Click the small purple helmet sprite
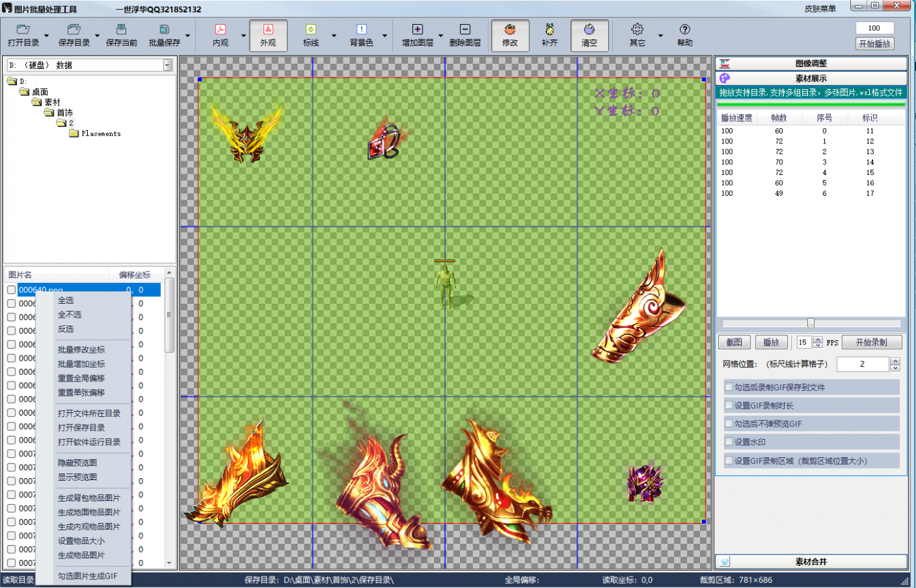Screen dimensions: 916x588 pyautogui.click(x=644, y=482)
